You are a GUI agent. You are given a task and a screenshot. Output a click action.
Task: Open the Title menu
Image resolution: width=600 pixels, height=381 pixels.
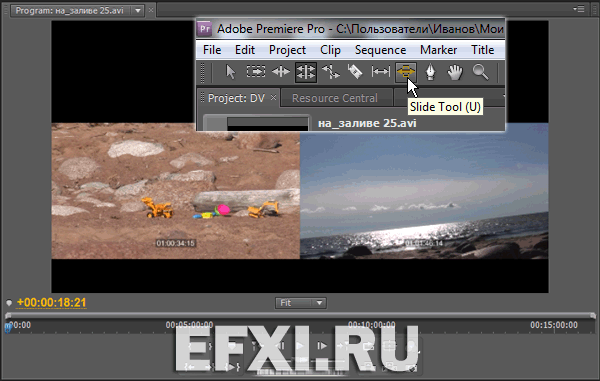coord(482,50)
